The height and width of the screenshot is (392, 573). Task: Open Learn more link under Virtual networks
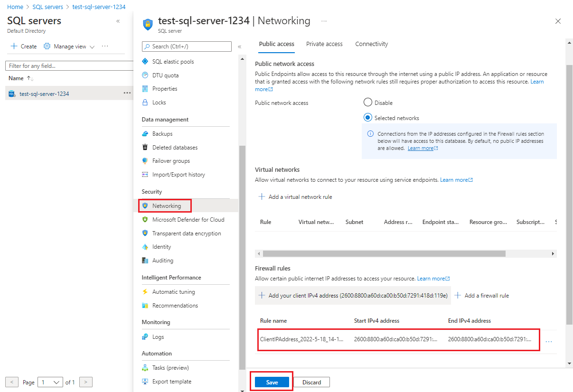click(x=456, y=180)
